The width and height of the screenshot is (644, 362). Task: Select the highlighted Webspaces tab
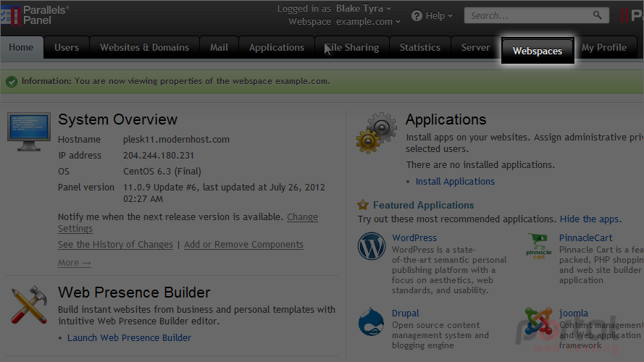point(538,51)
